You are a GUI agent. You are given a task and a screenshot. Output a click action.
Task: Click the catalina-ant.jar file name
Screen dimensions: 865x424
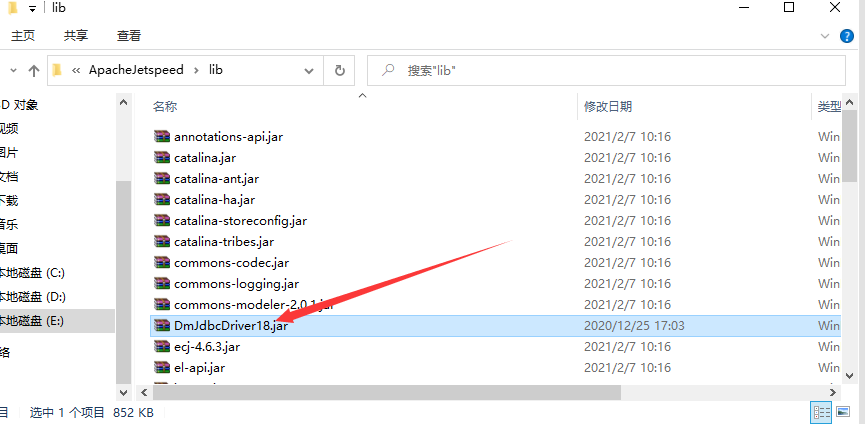pos(216,179)
